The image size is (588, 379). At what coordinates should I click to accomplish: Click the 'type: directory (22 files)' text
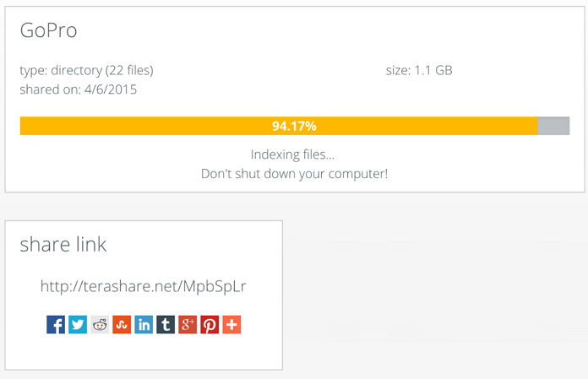click(86, 70)
